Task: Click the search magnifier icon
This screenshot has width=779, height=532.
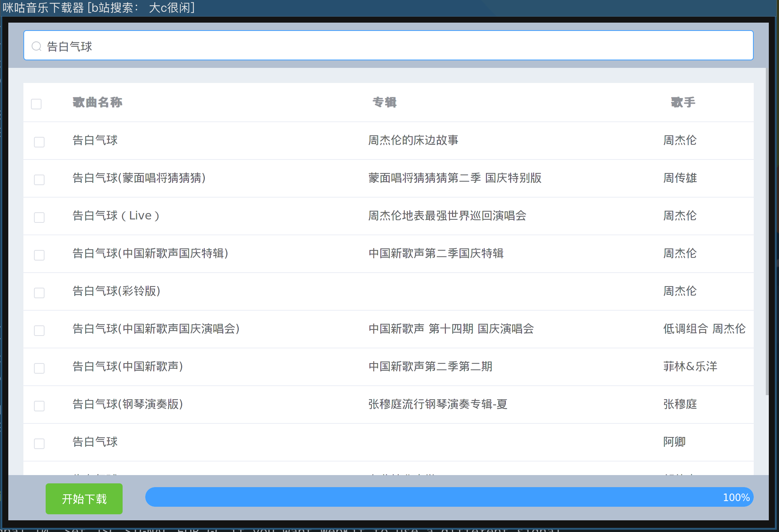Action: click(x=36, y=46)
